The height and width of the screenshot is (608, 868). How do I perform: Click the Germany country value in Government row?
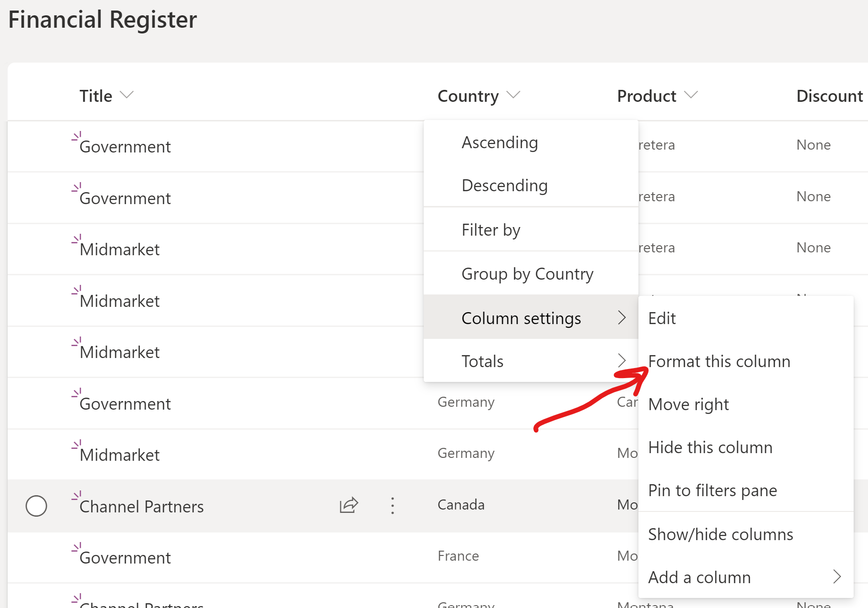point(465,402)
